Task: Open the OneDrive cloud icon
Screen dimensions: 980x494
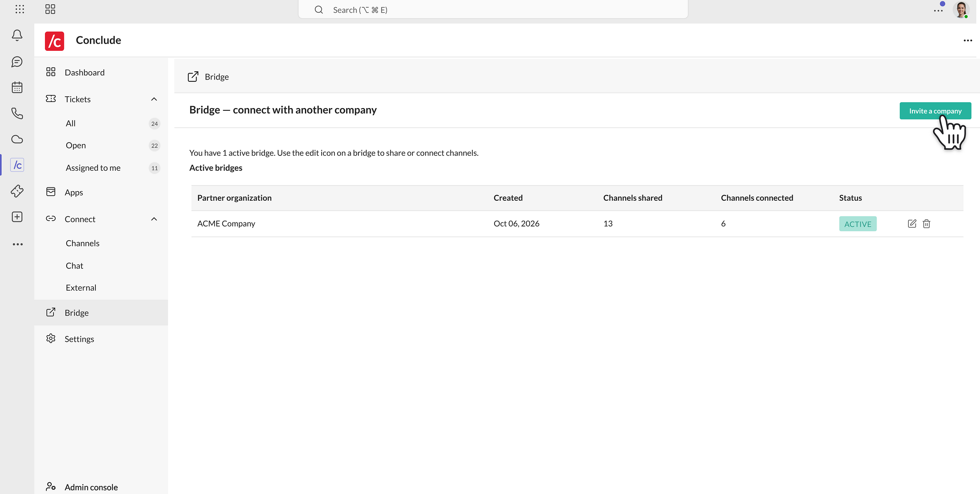Action: [17, 139]
